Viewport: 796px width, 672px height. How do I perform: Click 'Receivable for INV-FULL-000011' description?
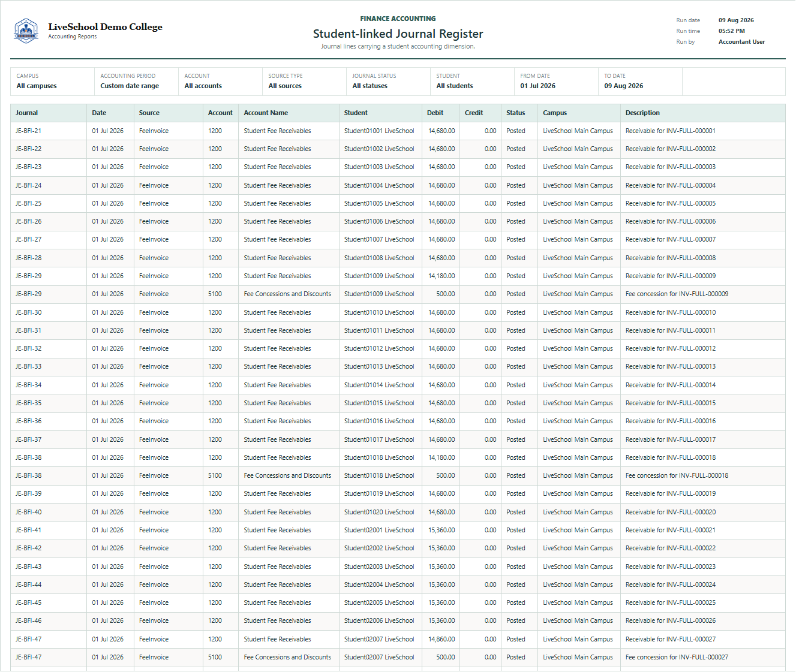[671, 330]
